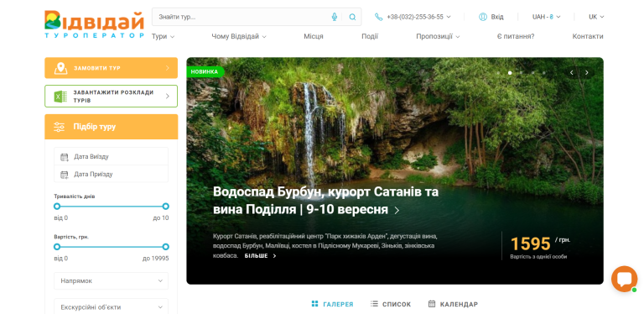Screen dimensions: 644x314
Task: Open the Події page
Action: pyautogui.click(x=370, y=37)
